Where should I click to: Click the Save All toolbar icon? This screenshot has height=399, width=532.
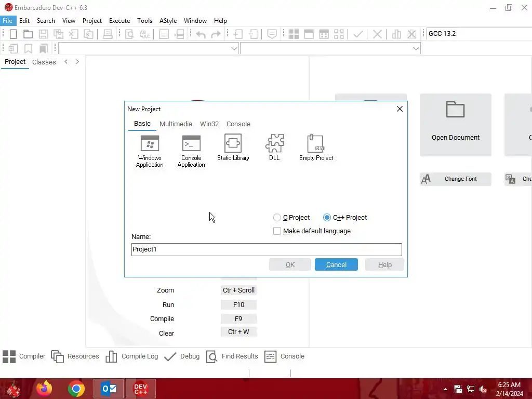pyautogui.click(x=58, y=34)
